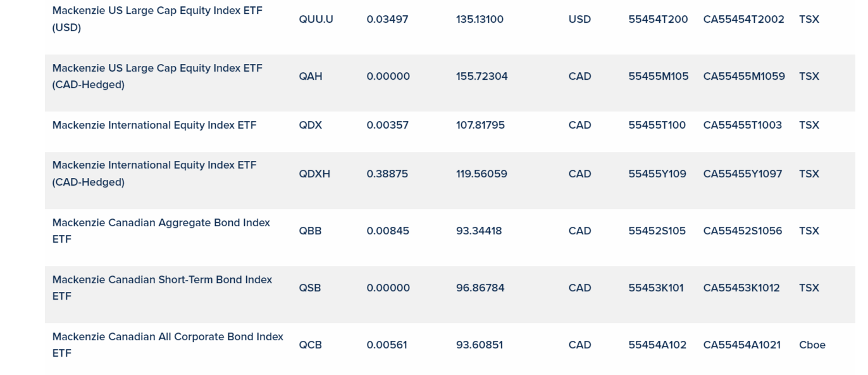The image size is (868, 375).
Task: Click the 135.13100 value
Action: (480, 20)
